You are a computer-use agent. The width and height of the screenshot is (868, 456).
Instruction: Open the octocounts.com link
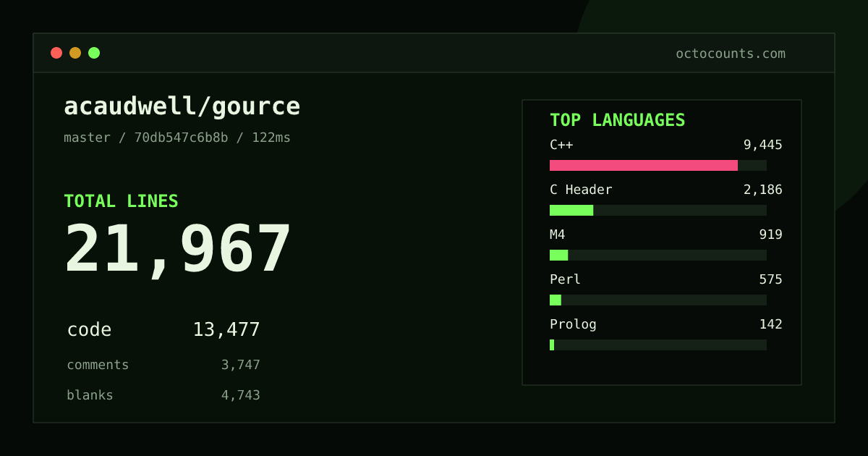click(731, 54)
